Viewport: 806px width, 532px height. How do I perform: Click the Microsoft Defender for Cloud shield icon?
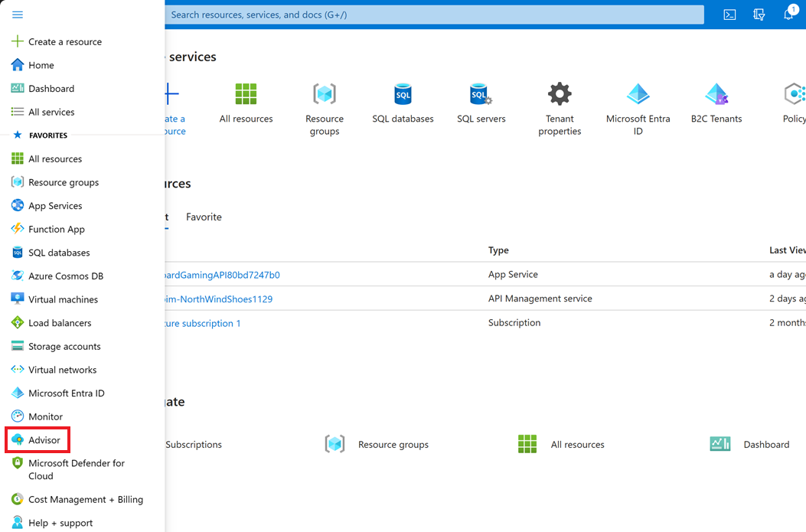pyautogui.click(x=18, y=463)
